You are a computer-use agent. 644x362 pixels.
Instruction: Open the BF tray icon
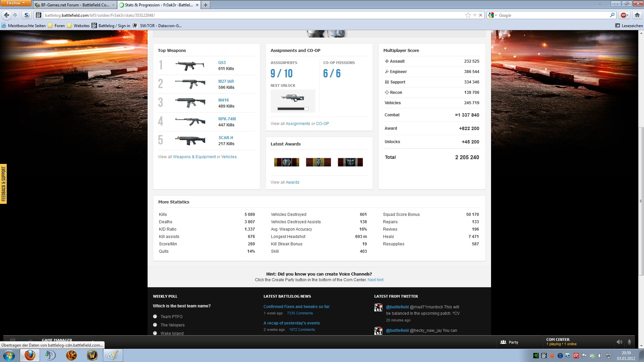point(544,356)
